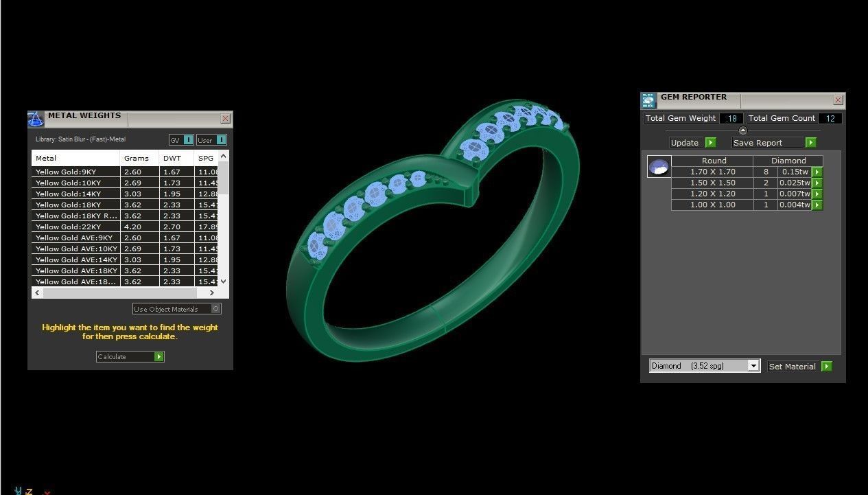Click the Calculate button
The height and width of the screenshot is (495, 868).
[x=125, y=356]
